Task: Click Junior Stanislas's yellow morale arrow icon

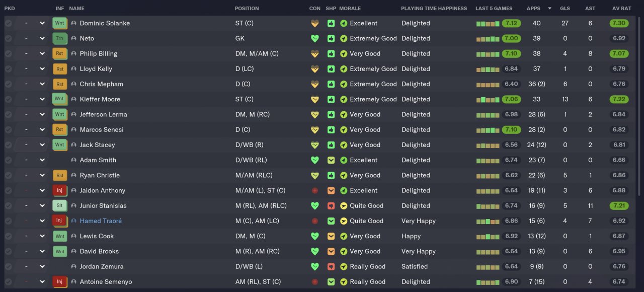Action: point(344,206)
